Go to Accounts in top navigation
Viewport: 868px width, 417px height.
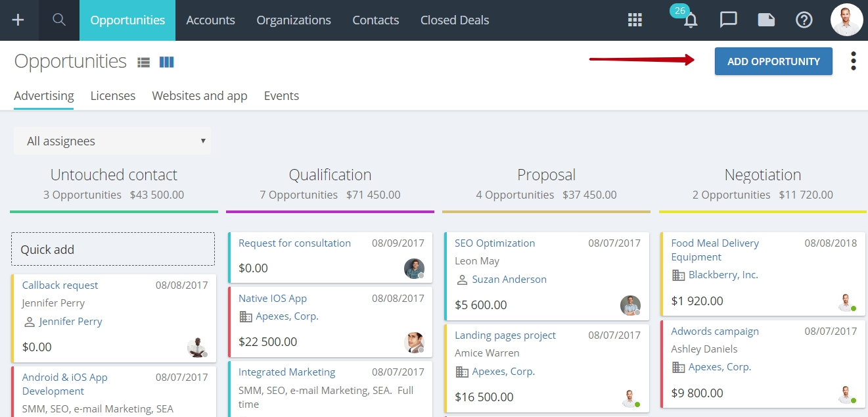pyautogui.click(x=210, y=20)
